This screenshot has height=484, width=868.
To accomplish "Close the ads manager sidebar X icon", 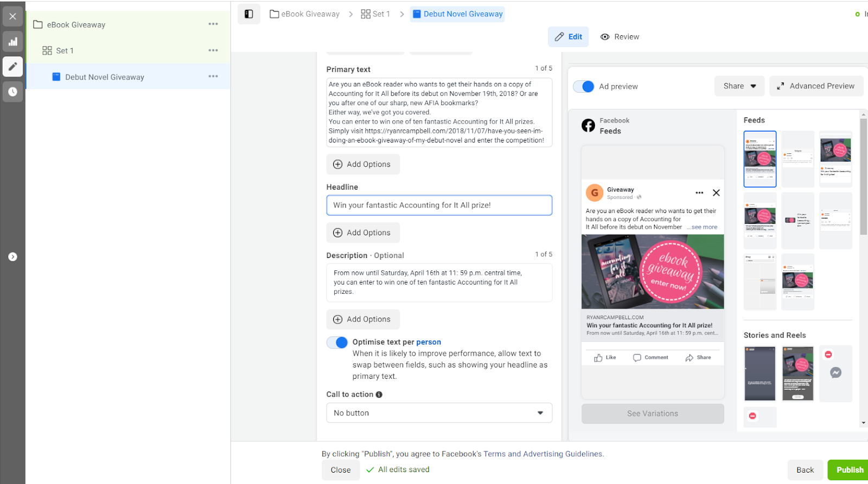I will click(12, 16).
